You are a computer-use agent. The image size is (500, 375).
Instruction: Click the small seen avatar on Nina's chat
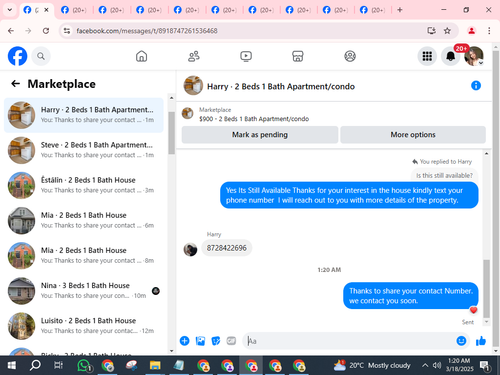pyautogui.click(x=156, y=291)
